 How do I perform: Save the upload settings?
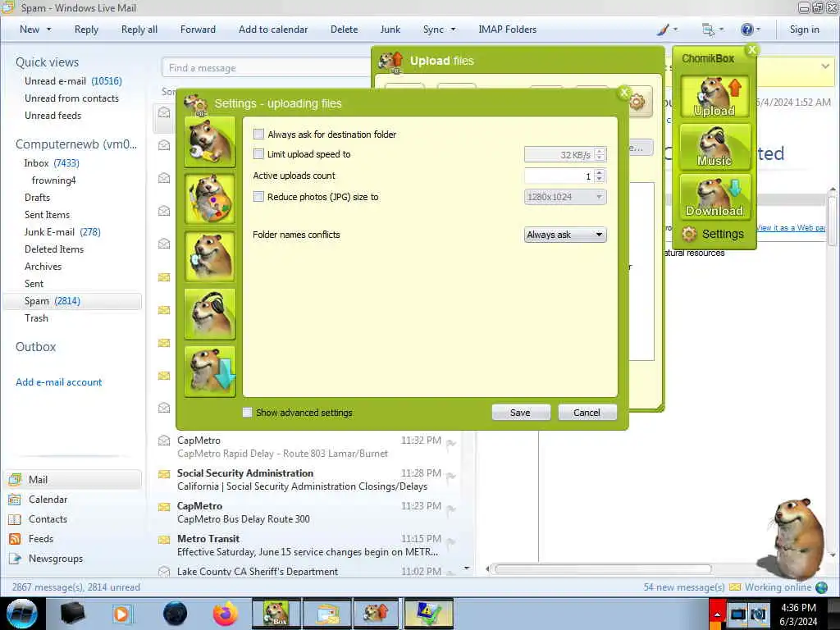coord(521,413)
